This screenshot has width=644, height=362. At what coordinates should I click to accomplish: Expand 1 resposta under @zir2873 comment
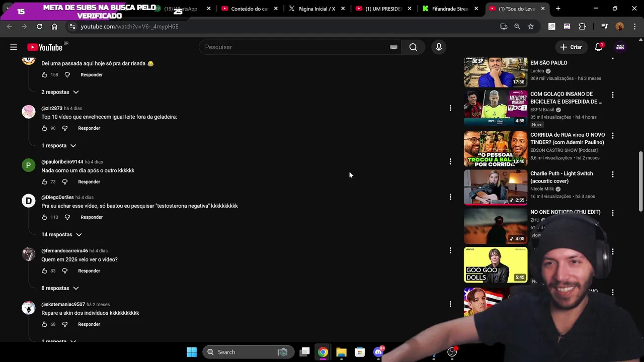[x=58, y=146]
